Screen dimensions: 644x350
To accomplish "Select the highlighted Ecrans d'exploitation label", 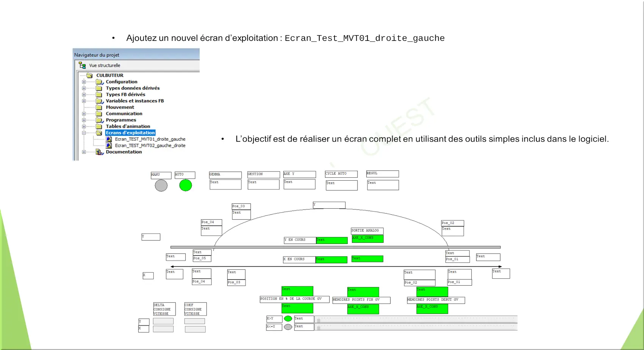I will pos(130,133).
